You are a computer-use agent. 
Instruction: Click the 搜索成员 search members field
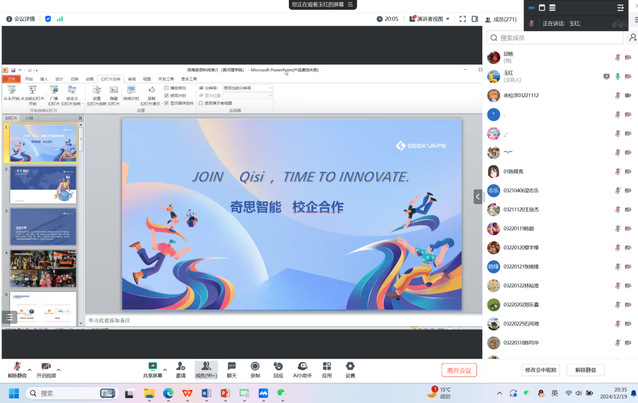coord(555,37)
